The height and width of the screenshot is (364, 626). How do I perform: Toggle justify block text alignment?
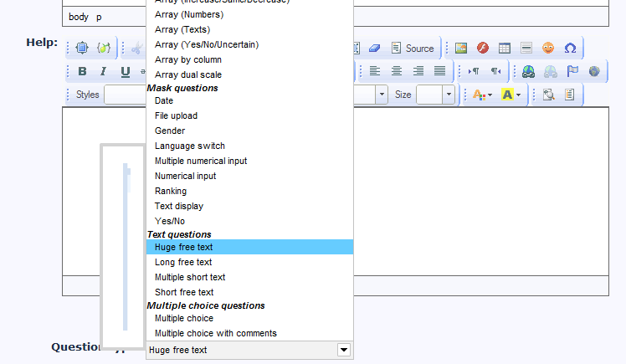pos(439,71)
